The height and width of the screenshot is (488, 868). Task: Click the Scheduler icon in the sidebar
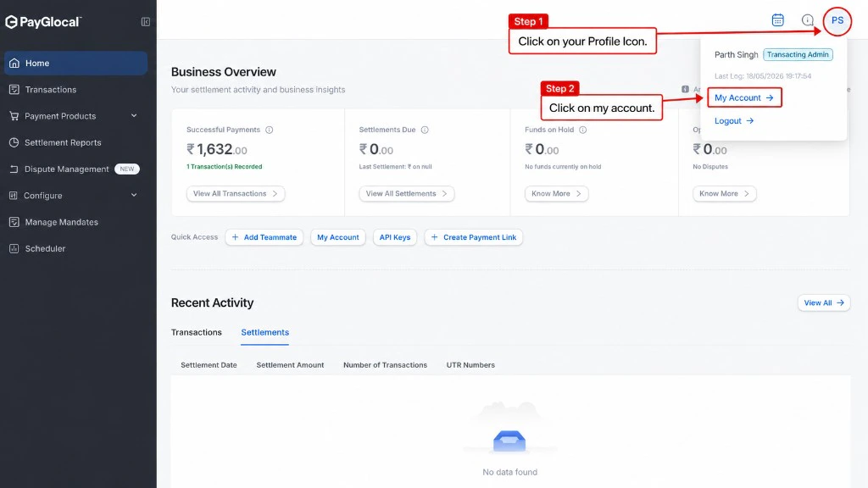point(14,248)
